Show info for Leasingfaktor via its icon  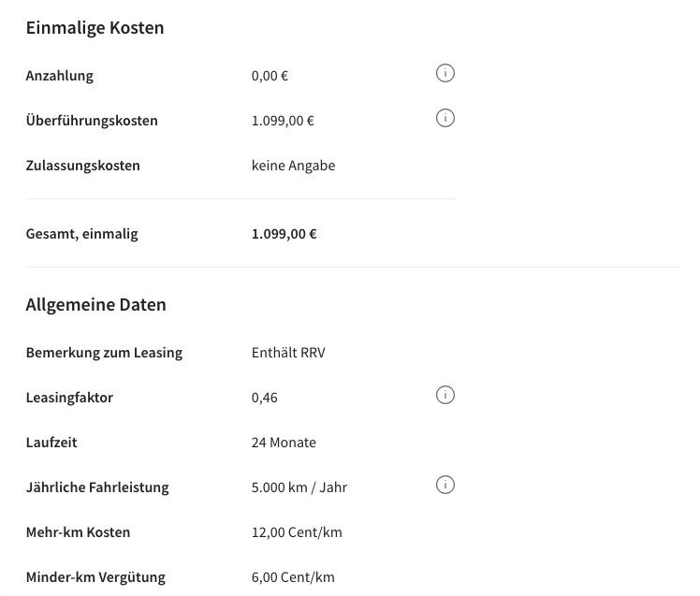(445, 395)
